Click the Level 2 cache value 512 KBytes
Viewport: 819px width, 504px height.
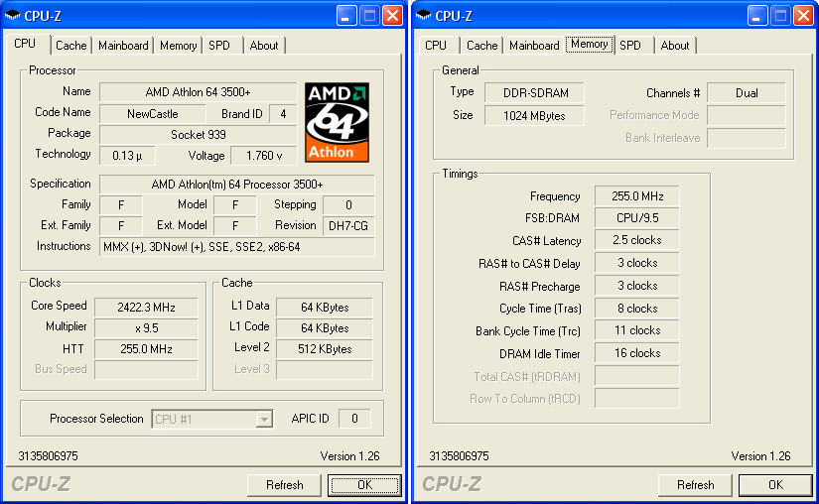point(325,349)
